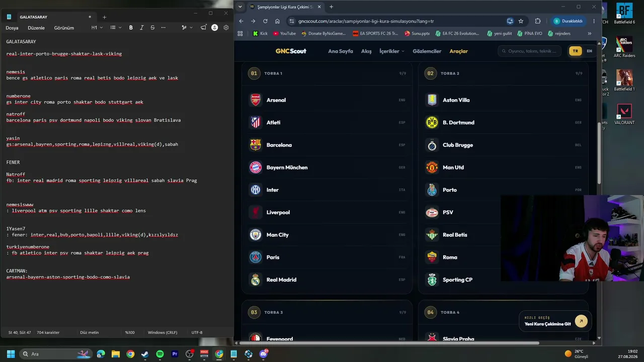Image resolution: width=644 pixels, height=362 pixels.
Task: Expand the H1 heading dropdown in Notepad
Action: click(97, 28)
